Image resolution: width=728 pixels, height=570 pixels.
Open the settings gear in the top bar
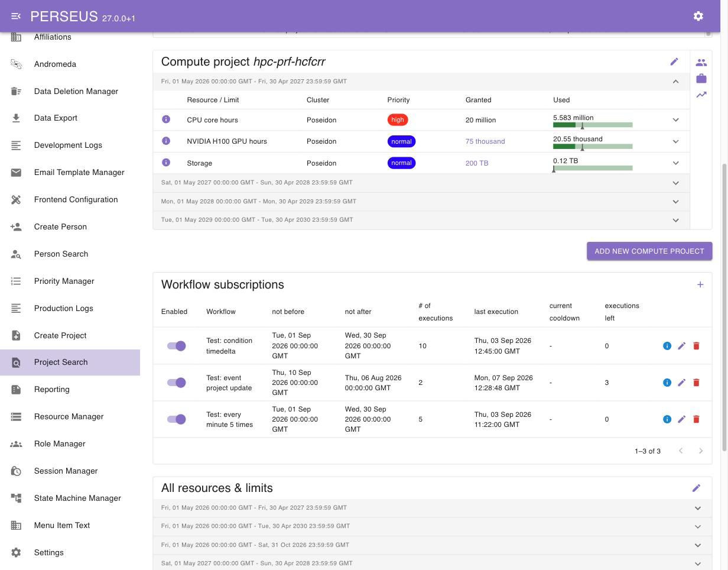698,16
